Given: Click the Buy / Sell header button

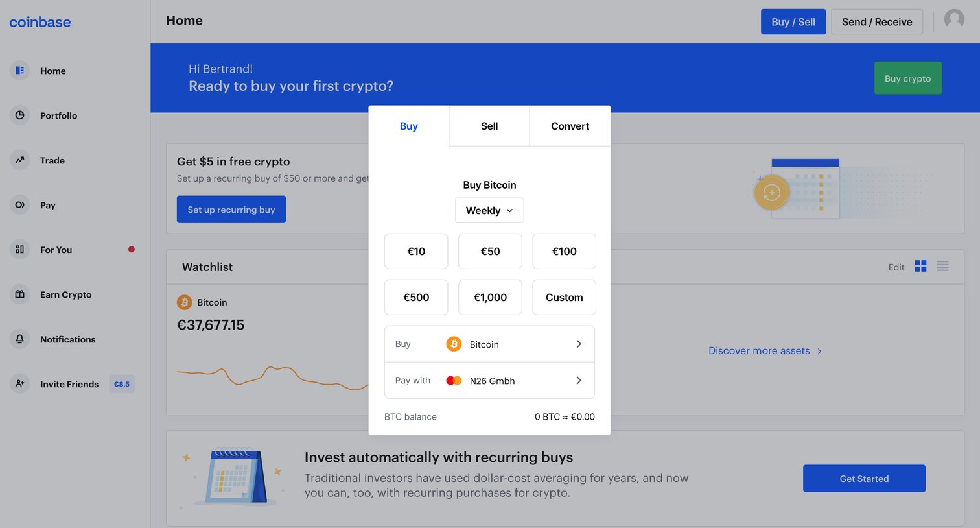Looking at the screenshot, I should pyautogui.click(x=793, y=21).
